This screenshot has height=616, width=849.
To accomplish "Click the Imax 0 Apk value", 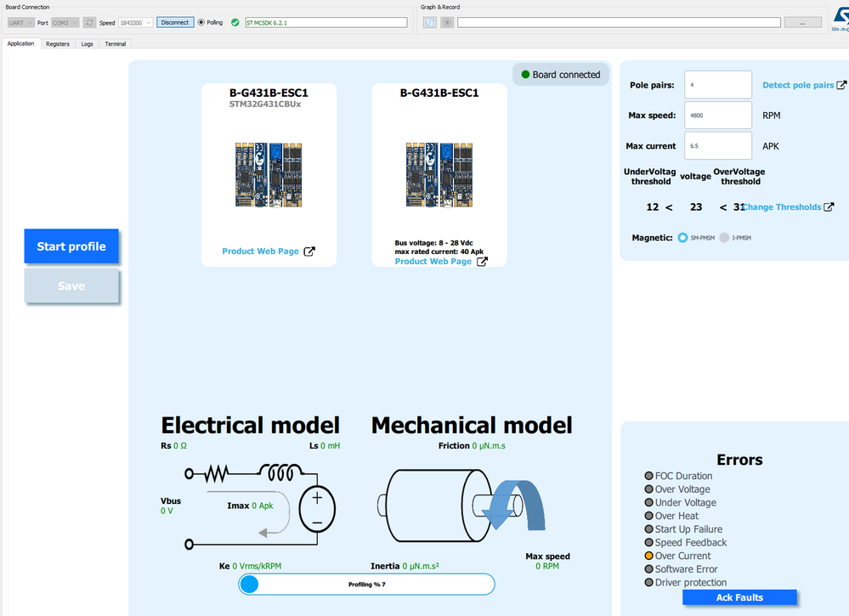I will (x=250, y=506).
